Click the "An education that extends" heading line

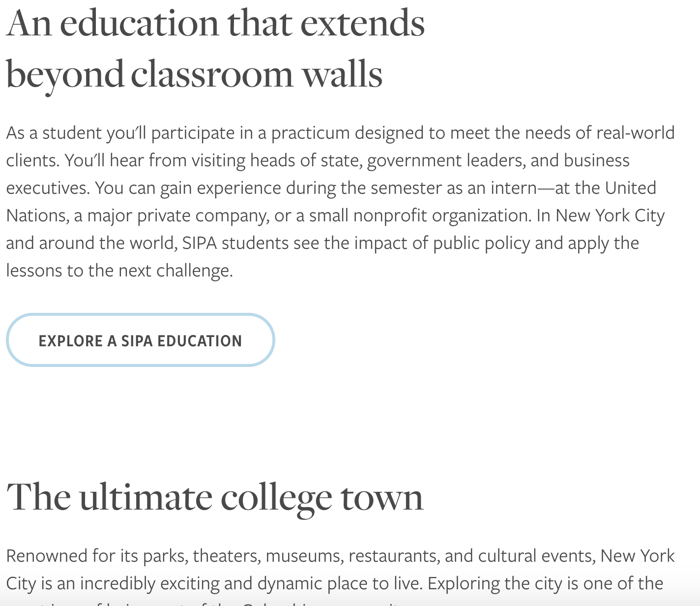point(215,23)
